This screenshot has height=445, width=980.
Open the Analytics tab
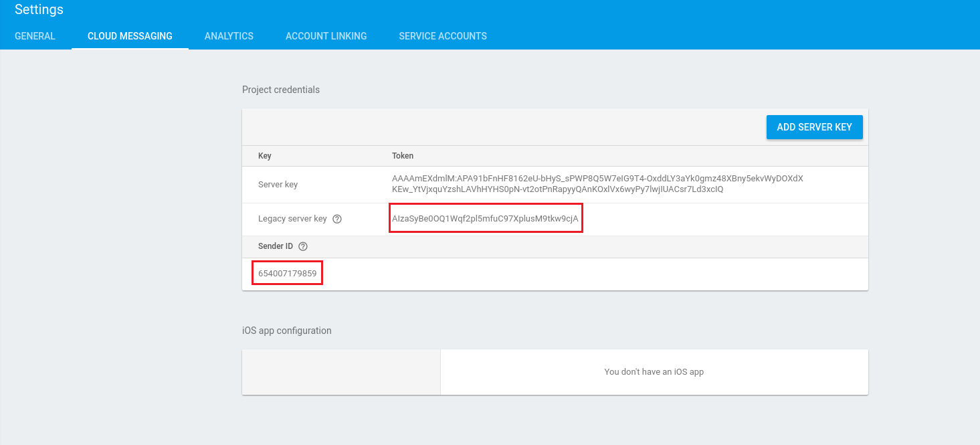[x=229, y=36]
